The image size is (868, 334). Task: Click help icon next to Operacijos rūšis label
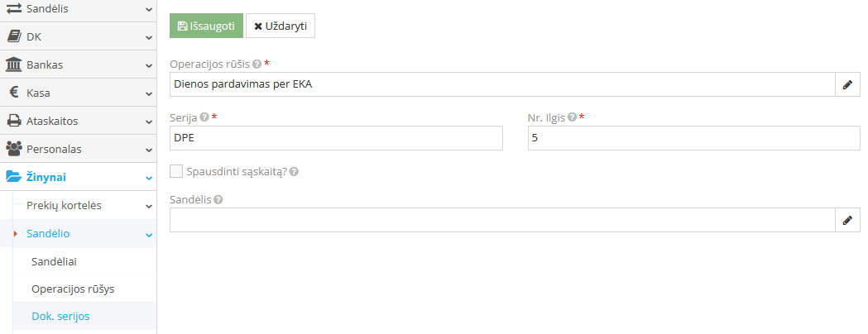pos(257,64)
